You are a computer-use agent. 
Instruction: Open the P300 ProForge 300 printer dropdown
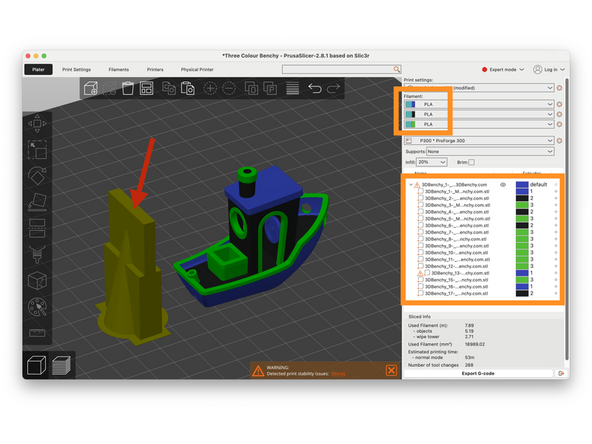pyautogui.click(x=479, y=140)
